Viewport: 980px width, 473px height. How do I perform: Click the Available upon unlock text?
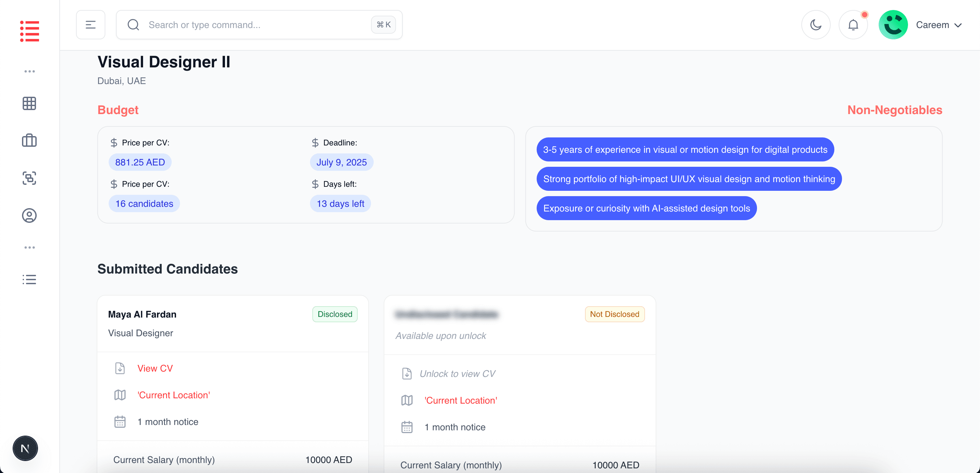pyautogui.click(x=441, y=336)
